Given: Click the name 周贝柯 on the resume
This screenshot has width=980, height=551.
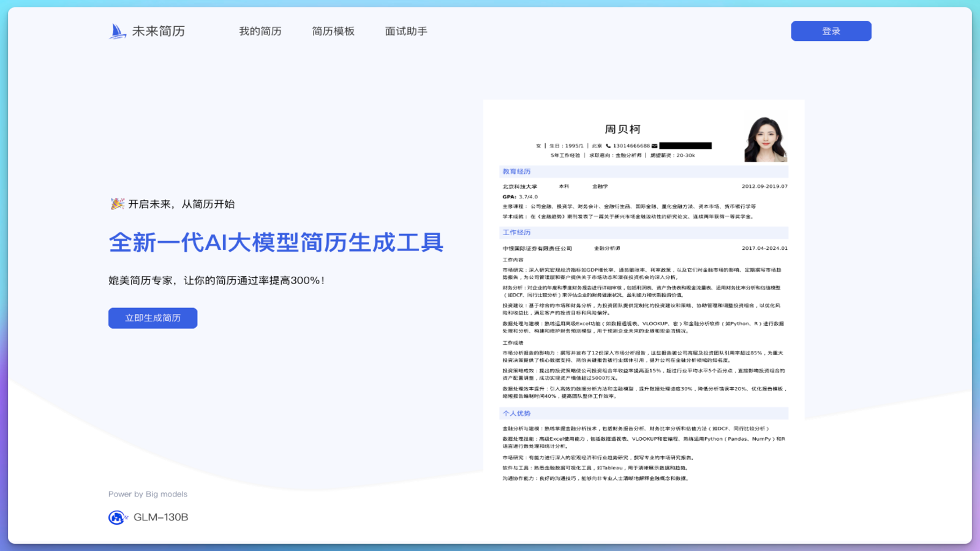Looking at the screenshot, I should pyautogui.click(x=622, y=129).
